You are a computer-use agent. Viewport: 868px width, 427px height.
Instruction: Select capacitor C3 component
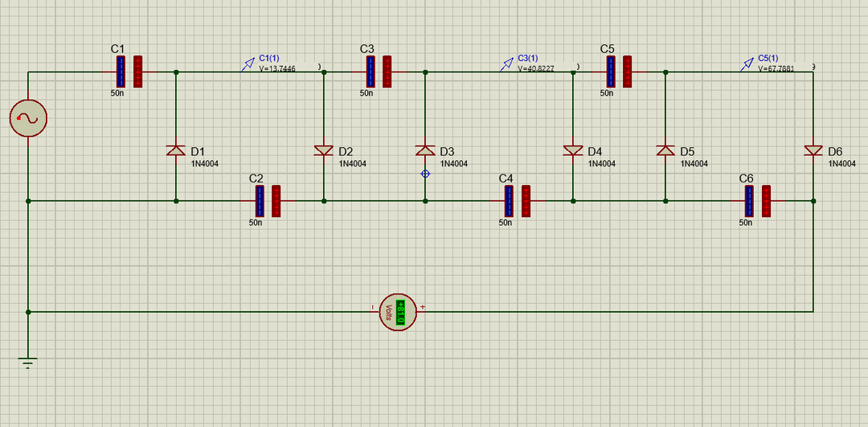(x=379, y=72)
